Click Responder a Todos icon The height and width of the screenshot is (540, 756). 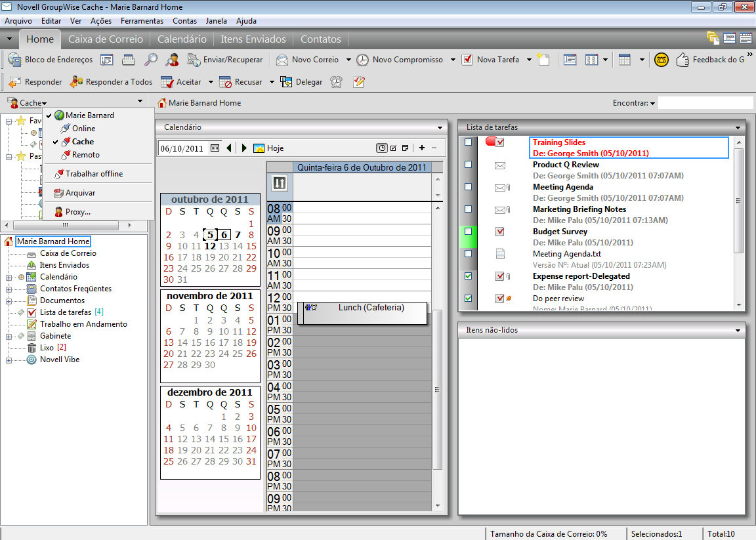click(76, 82)
